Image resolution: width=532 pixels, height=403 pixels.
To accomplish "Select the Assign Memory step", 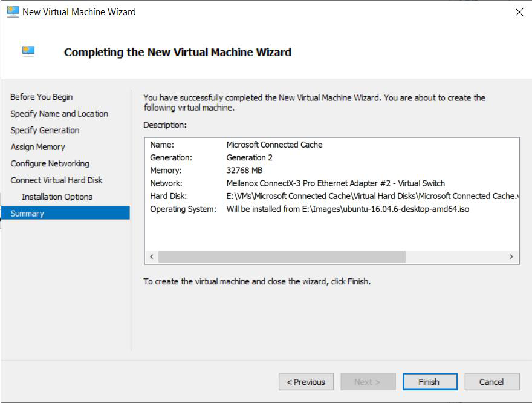I will (x=37, y=147).
